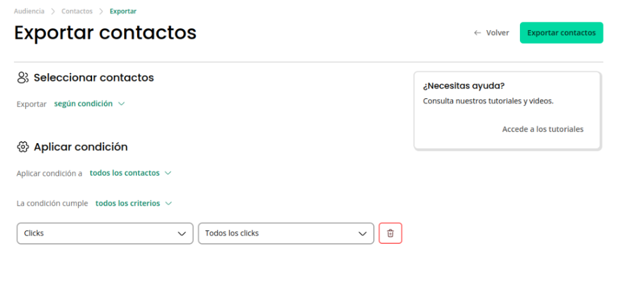644x282 pixels.
Task: Go to Contactos in the breadcrumb
Action: click(x=77, y=12)
